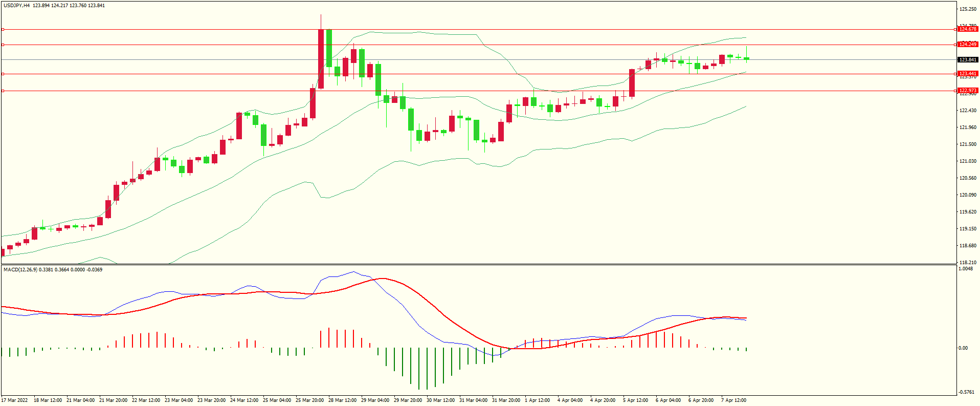
Task: Click the 23 Mar 04:00 time label
Action: 179,400
